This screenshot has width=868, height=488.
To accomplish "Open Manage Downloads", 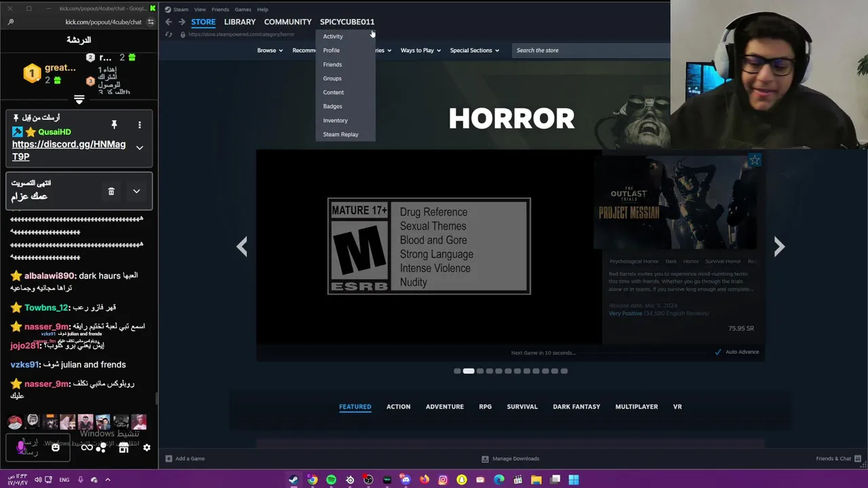I will point(511,459).
